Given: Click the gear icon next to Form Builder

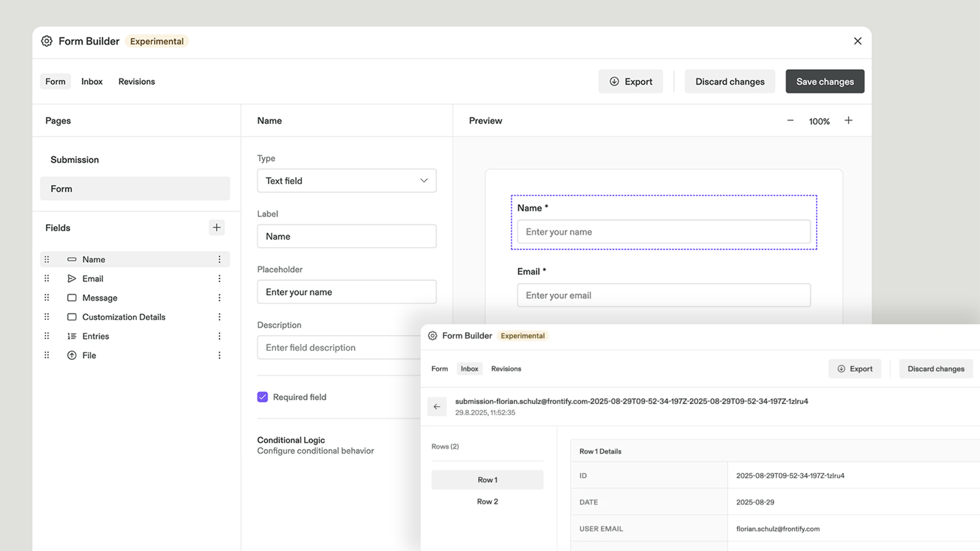Looking at the screenshot, I should pyautogui.click(x=47, y=41).
